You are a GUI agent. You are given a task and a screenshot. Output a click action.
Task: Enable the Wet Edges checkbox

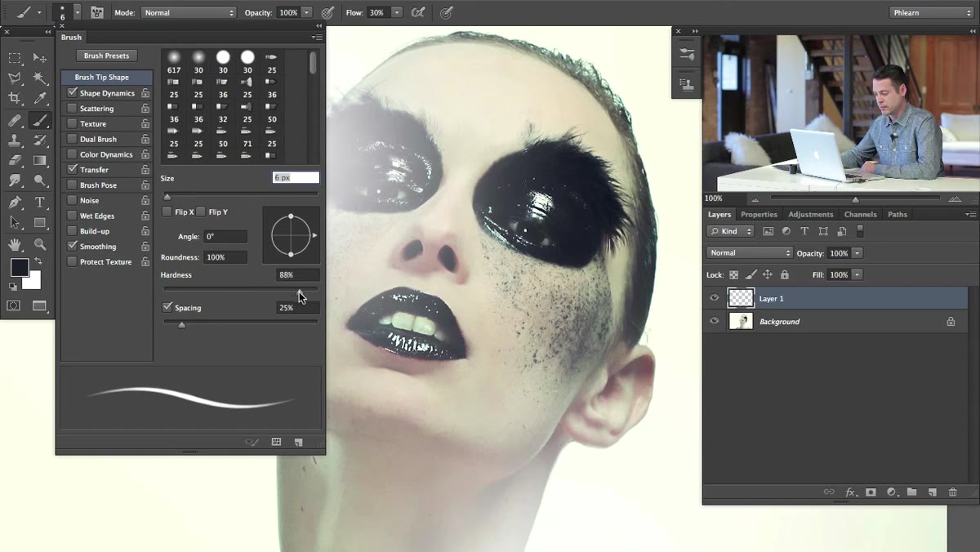(73, 216)
